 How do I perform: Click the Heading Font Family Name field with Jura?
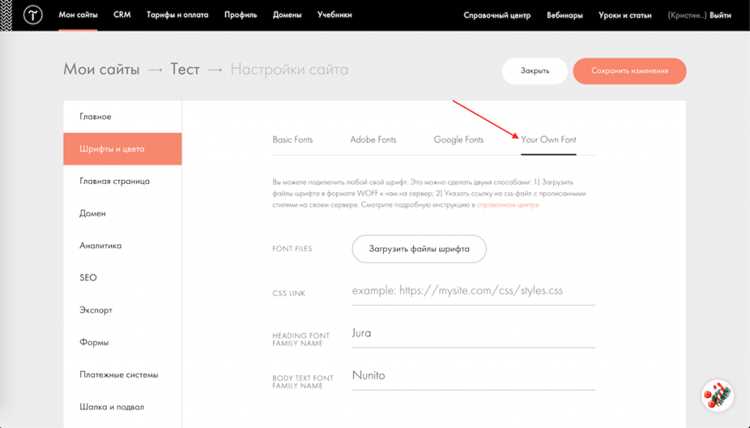(x=474, y=333)
